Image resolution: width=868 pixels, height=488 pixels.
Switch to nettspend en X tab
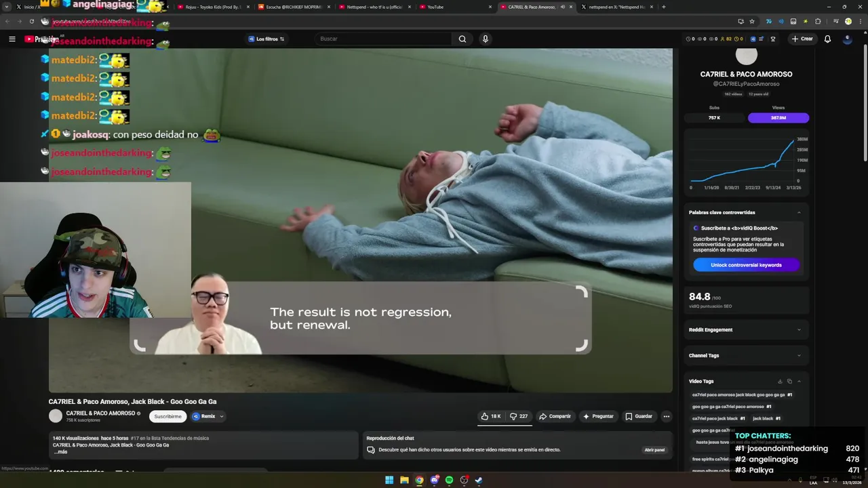616,7
